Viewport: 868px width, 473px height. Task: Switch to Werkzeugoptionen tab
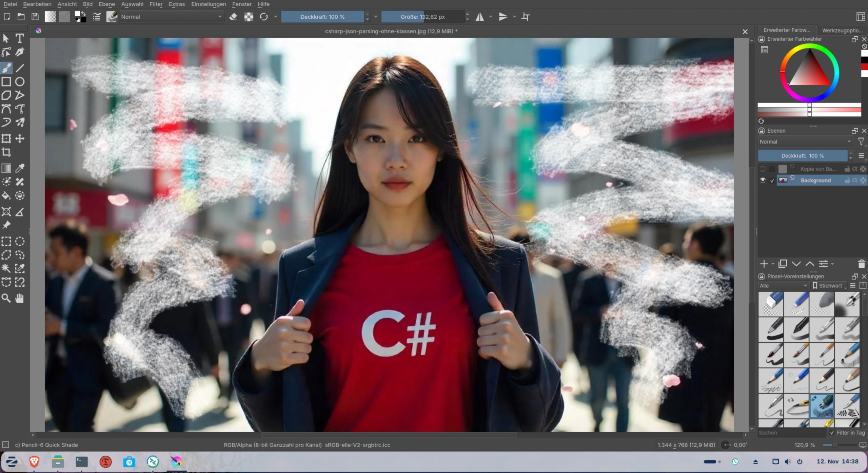(x=842, y=30)
